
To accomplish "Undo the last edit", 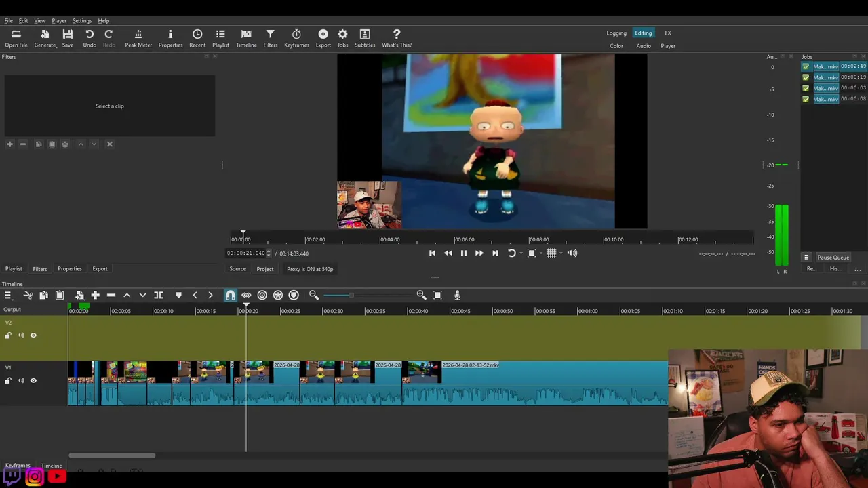I will 90,39.
